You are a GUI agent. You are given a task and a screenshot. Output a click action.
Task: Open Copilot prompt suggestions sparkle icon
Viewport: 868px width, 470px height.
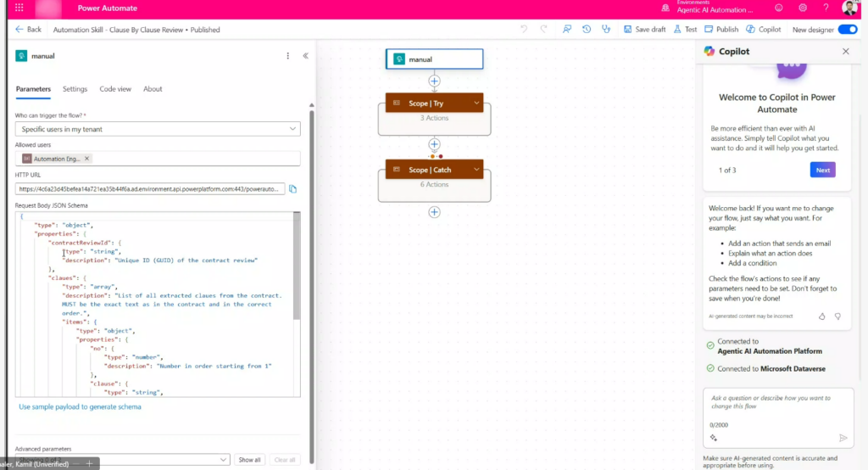coord(714,438)
